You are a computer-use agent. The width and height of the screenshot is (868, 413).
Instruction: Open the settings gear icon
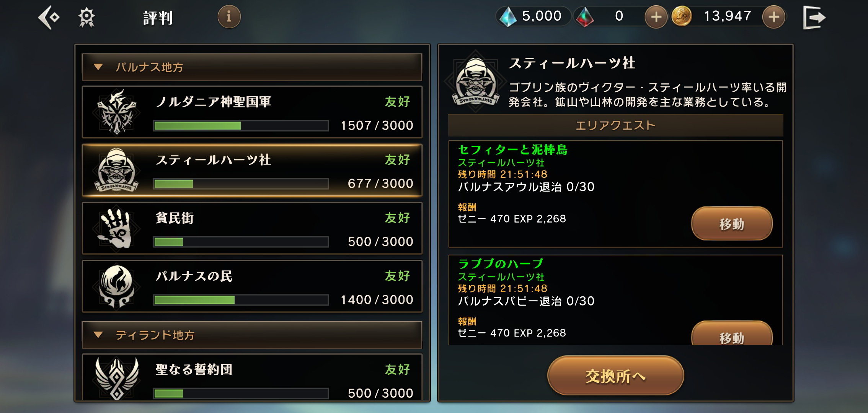point(86,17)
